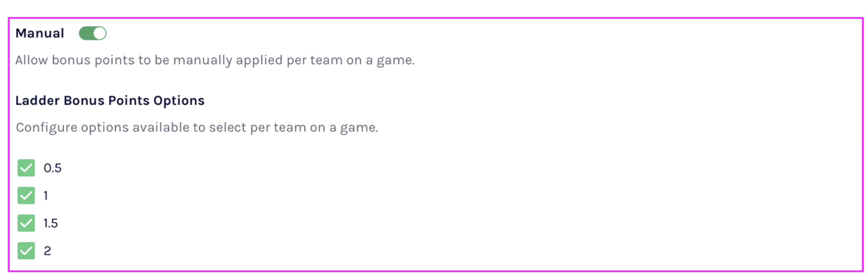Click the word "Ladder" in the section heading

(x=37, y=100)
